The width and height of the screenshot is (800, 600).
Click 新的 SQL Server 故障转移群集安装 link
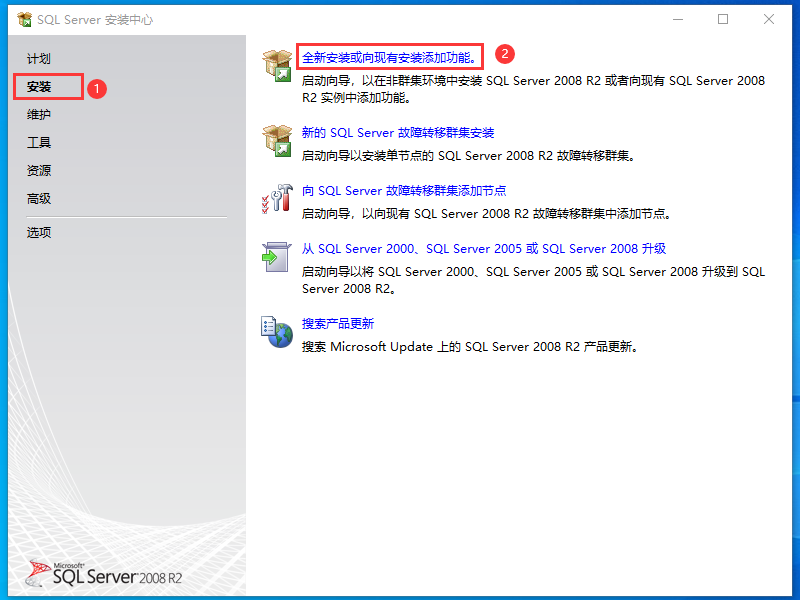(398, 133)
